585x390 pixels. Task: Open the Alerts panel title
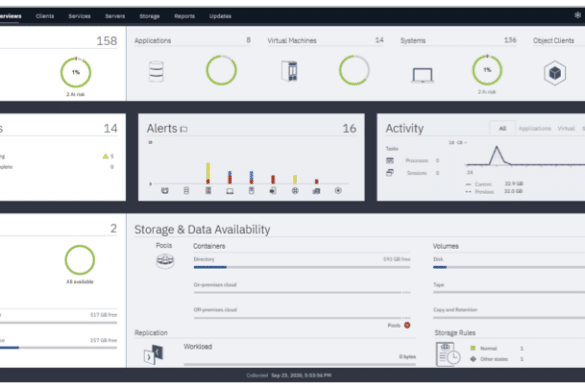[x=162, y=128]
